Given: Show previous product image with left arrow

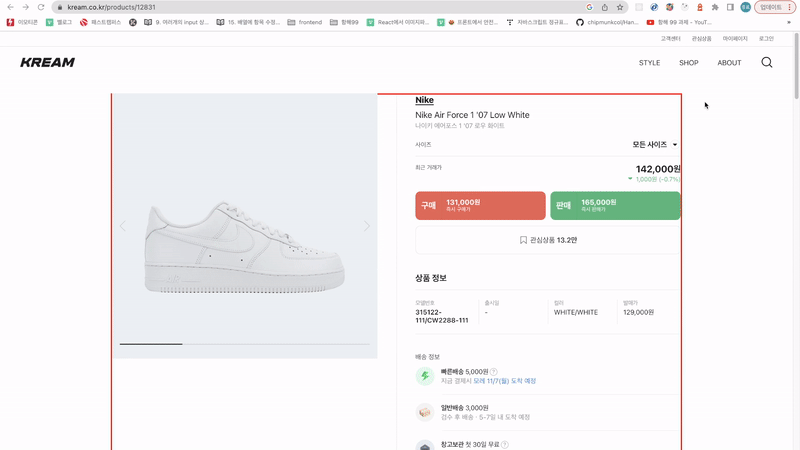Looking at the screenshot, I should click(x=123, y=226).
